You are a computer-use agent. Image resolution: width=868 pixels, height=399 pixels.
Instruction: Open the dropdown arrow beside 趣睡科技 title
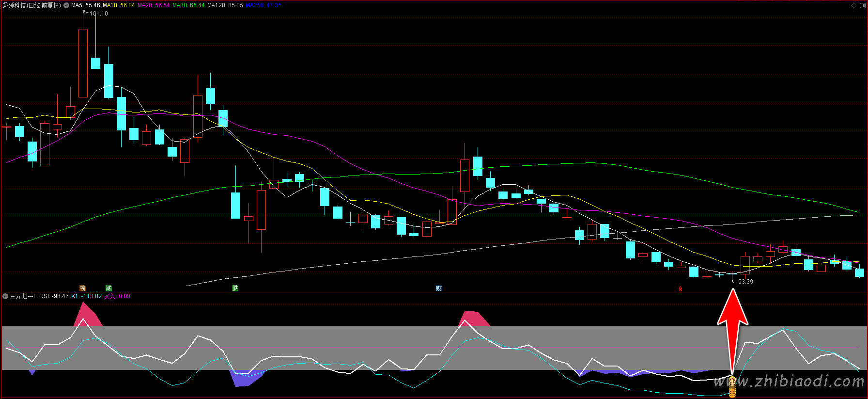click(x=66, y=5)
